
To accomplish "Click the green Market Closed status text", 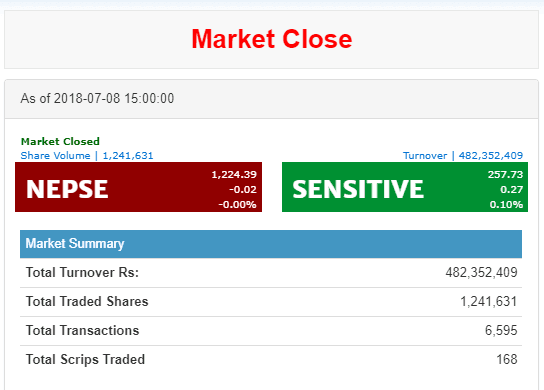I will point(60,141).
